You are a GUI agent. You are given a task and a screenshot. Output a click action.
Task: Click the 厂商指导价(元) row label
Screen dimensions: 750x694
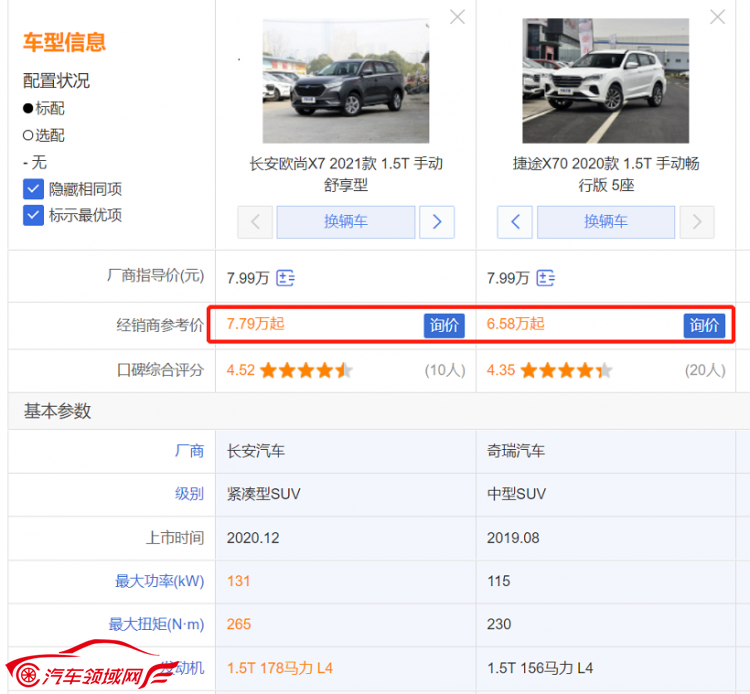coord(155,276)
